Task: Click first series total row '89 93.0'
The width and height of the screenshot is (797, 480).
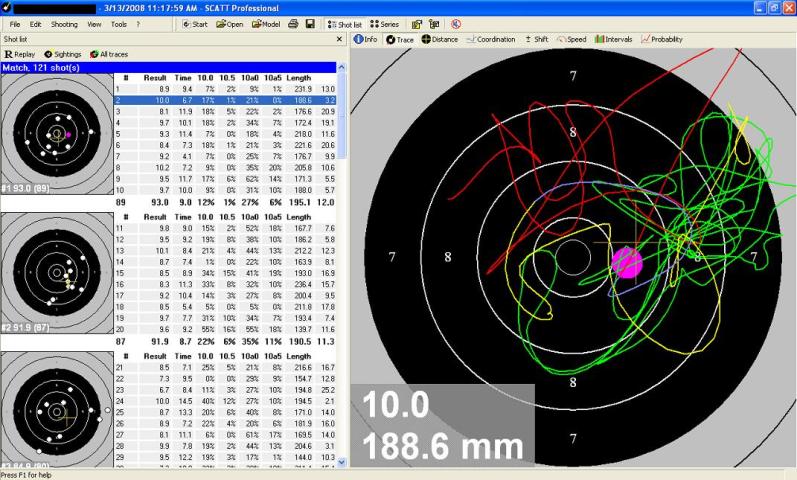Action: (x=225, y=202)
